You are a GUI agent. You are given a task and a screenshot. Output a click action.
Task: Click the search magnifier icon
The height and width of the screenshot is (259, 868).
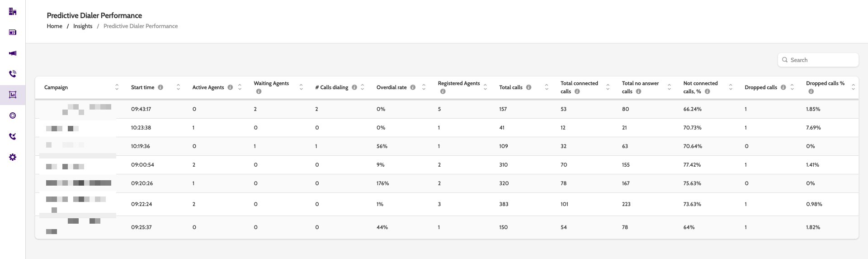coord(785,60)
